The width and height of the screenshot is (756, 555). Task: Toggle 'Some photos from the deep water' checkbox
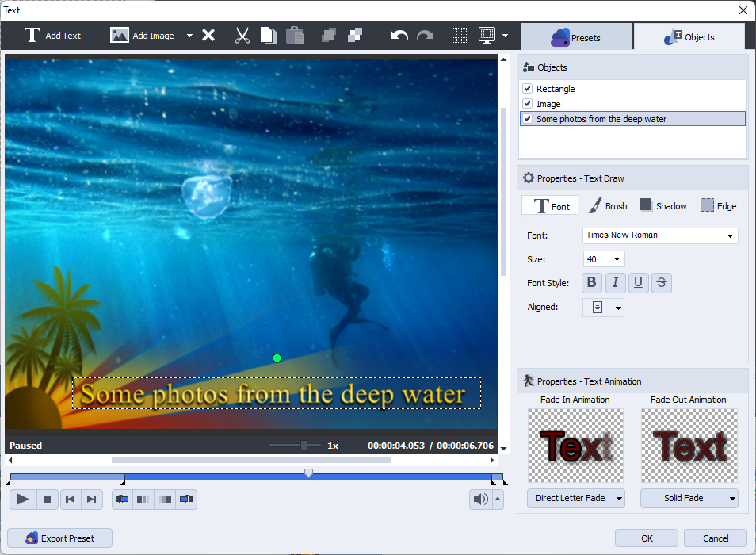point(528,119)
